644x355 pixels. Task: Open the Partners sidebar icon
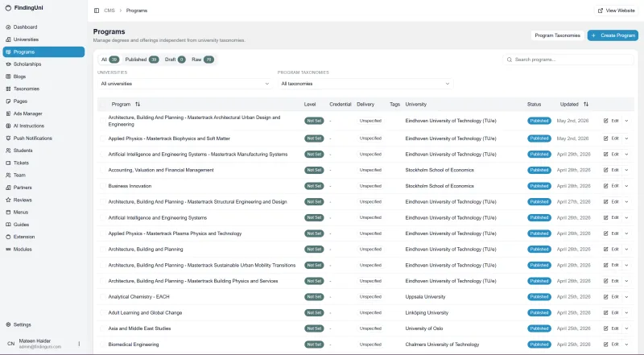click(x=8, y=188)
